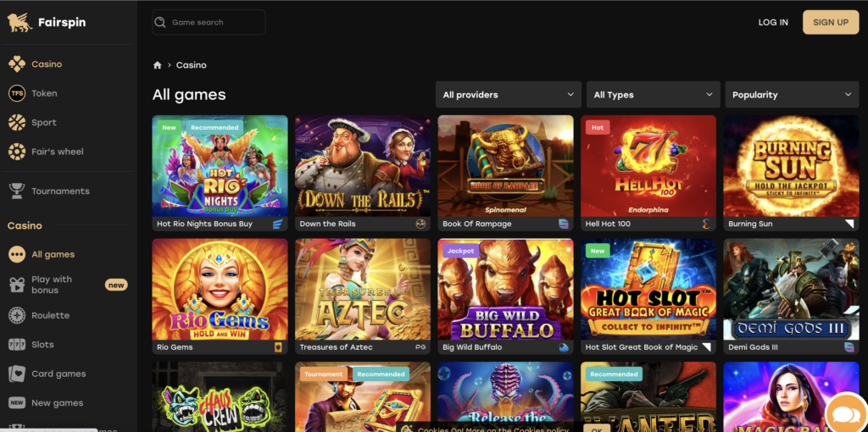This screenshot has width=868, height=432.
Task: Click the Card games sidebar label
Action: 58,374
